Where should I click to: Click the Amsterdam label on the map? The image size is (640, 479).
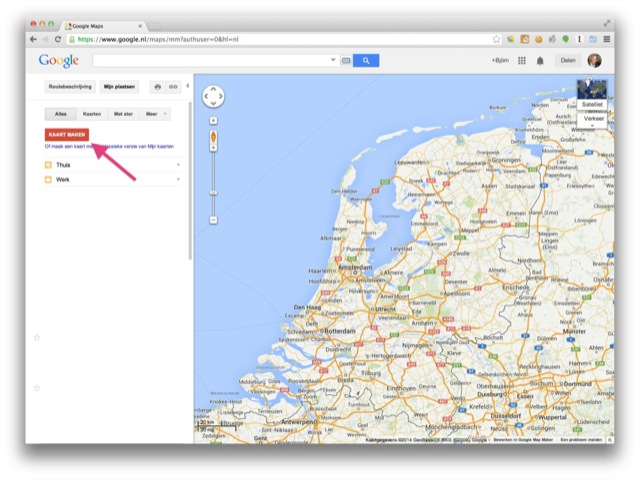click(x=356, y=267)
